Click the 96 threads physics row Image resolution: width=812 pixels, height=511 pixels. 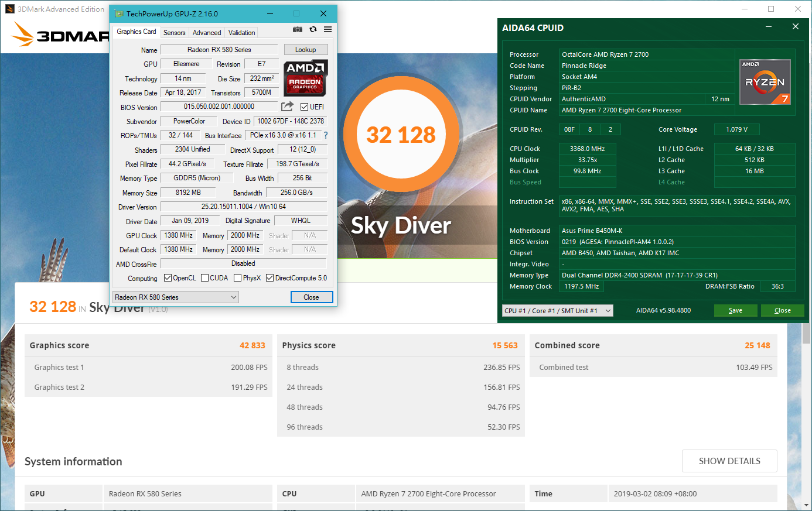(x=401, y=427)
